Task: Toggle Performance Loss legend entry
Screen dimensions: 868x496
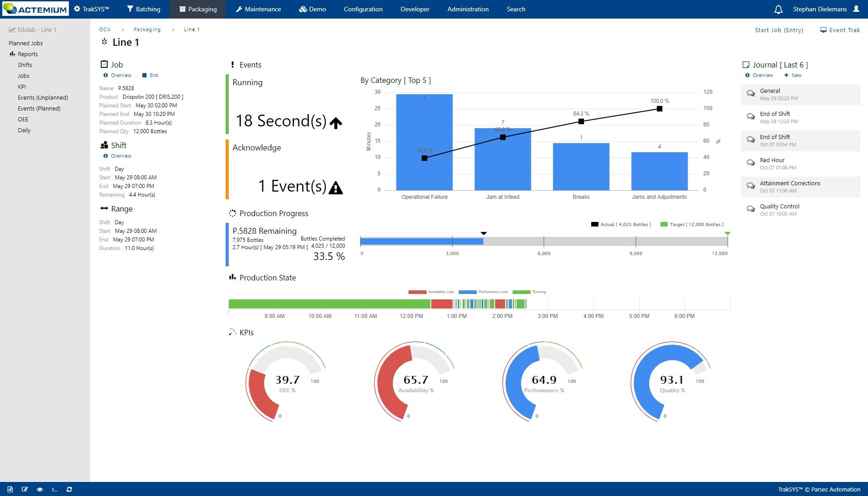Action: point(483,292)
